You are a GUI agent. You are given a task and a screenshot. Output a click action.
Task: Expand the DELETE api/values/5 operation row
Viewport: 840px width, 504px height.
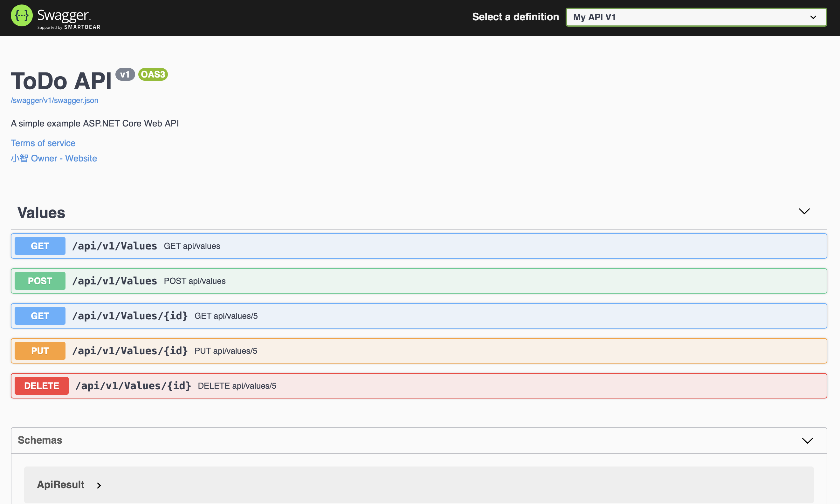(476, 386)
